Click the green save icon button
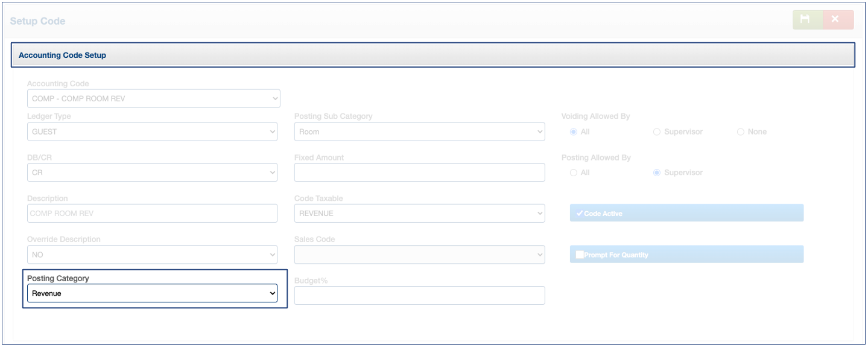This screenshot has width=868, height=347. pos(807,20)
